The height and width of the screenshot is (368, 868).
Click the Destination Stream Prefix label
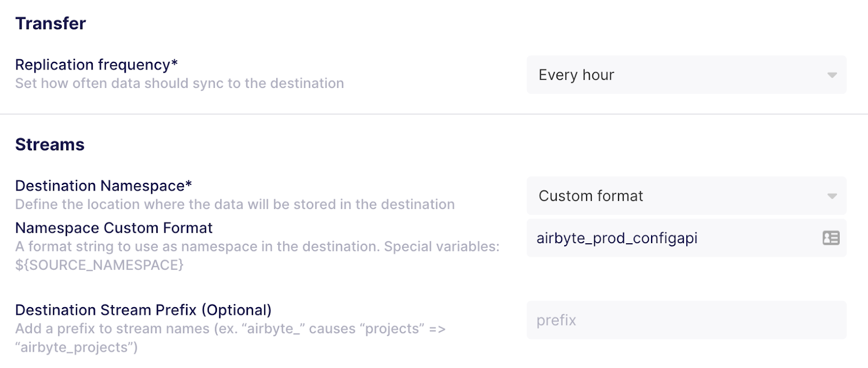[x=143, y=310]
